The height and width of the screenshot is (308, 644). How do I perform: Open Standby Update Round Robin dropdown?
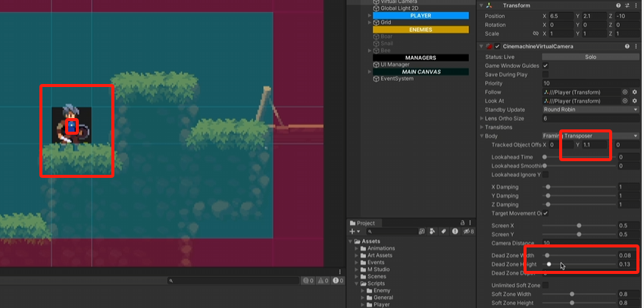(x=591, y=110)
